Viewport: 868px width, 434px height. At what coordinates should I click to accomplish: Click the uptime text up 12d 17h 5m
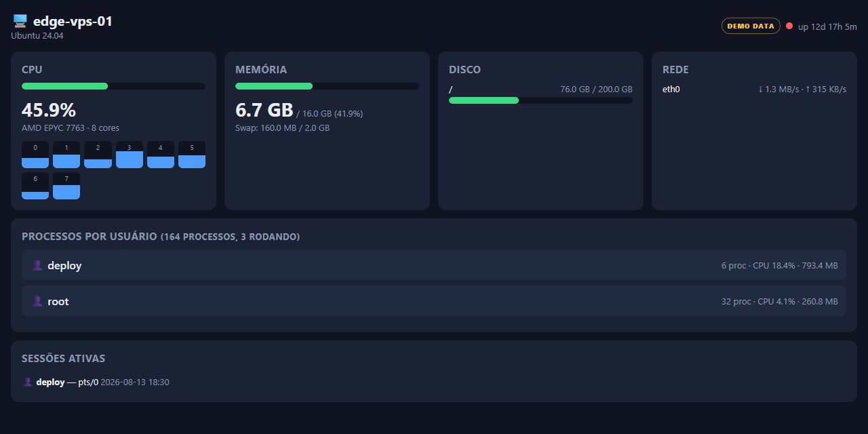coord(827,26)
